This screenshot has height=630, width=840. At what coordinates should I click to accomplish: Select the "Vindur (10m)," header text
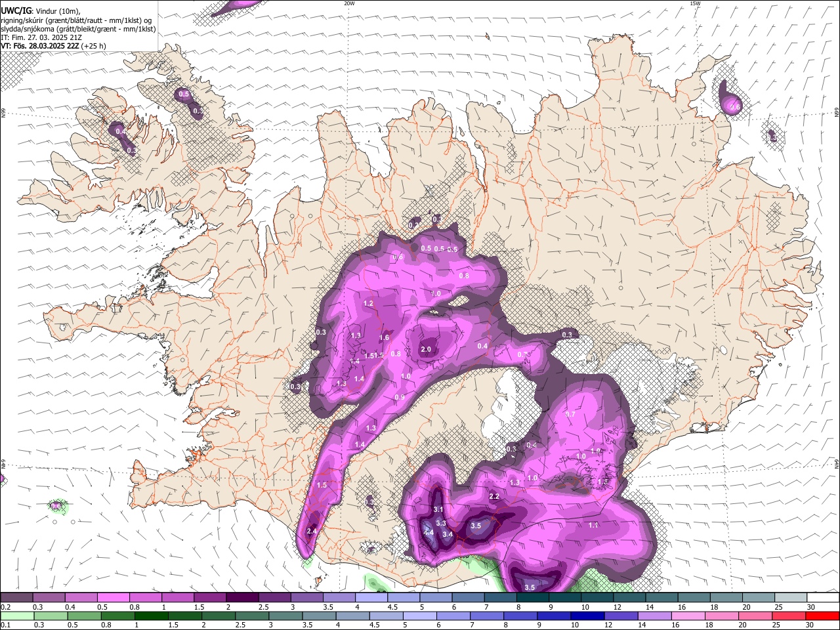(x=58, y=11)
